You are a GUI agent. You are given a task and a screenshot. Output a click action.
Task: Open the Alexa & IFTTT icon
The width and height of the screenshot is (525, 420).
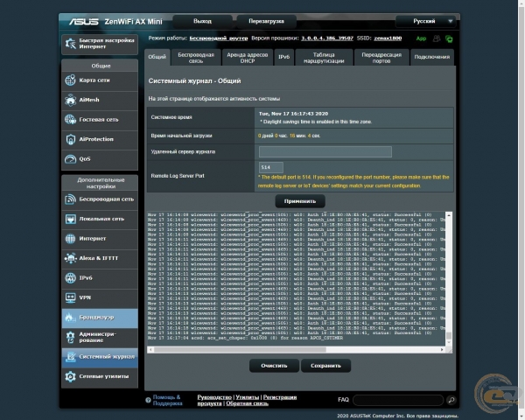pos(70,258)
